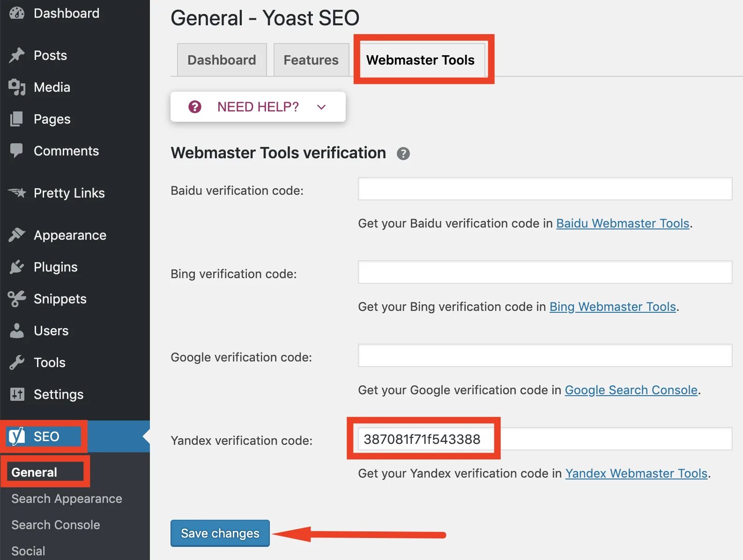Open Search Appearance submenu item
The height and width of the screenshot is (560, 743).
click(67, 499)
